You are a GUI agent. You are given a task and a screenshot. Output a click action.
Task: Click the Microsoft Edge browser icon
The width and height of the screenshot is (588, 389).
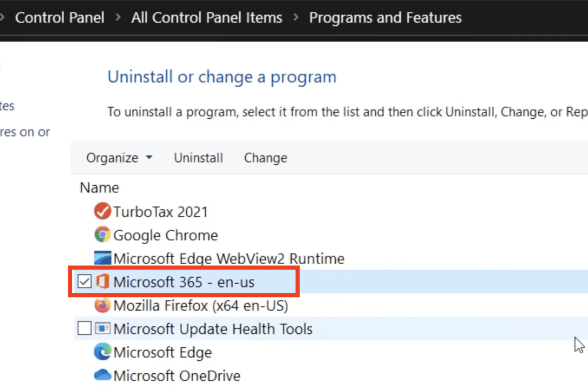pos(101,352)
